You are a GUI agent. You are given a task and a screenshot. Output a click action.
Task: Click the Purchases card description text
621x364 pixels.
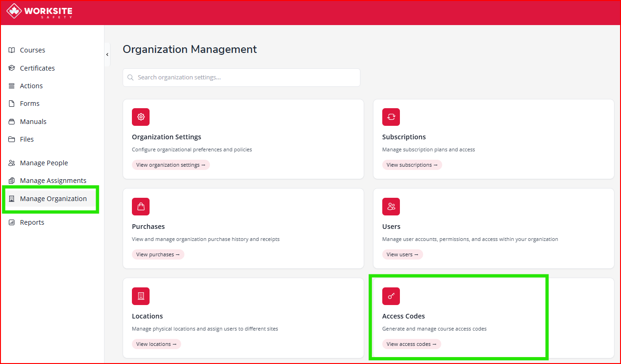(206, 239)
